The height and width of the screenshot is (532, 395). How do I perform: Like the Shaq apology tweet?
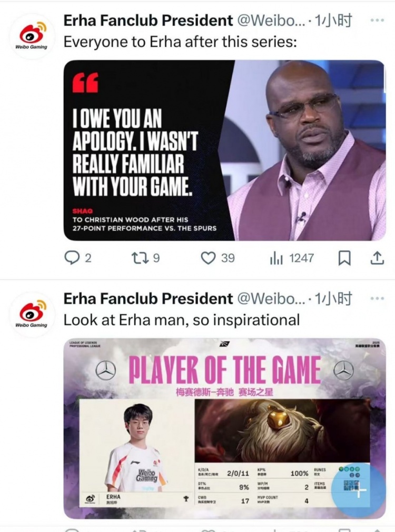[x=218, y=258]
